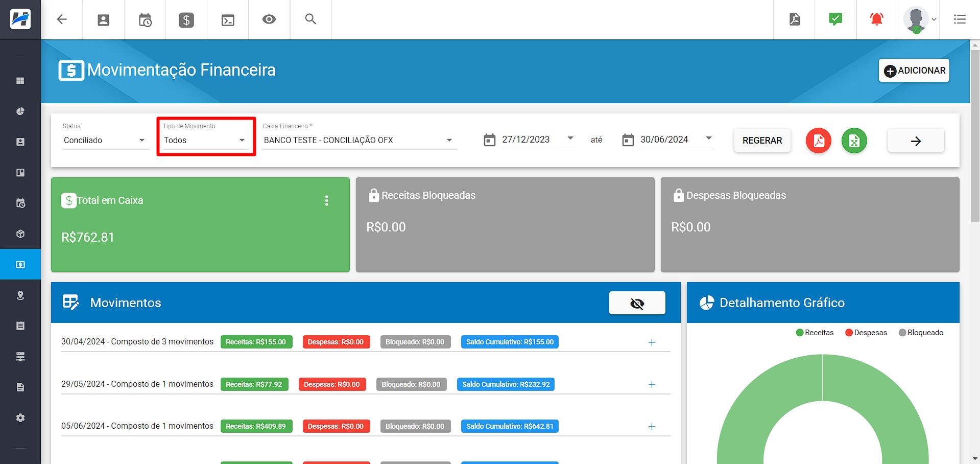Click the Receitas: R$409.89 badge
980x464 pixels.
point(256,426)
